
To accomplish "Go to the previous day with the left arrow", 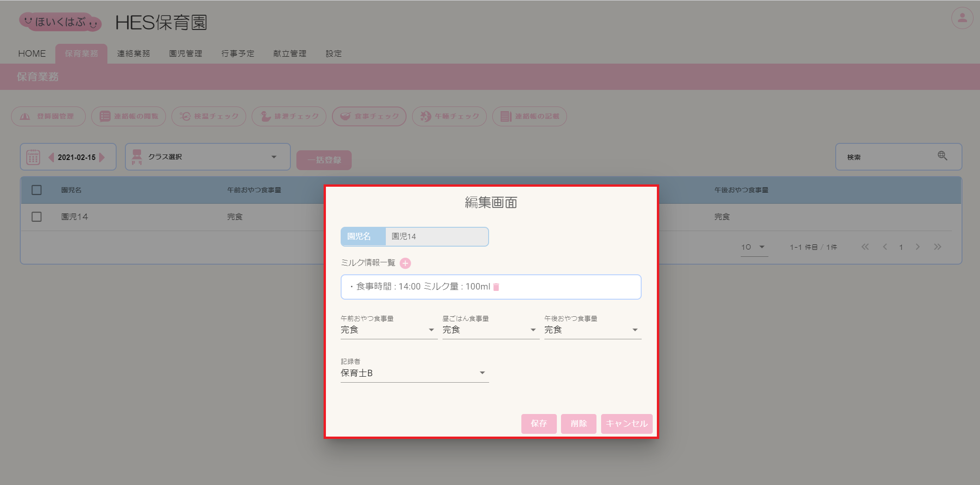I will coord(51,157).
